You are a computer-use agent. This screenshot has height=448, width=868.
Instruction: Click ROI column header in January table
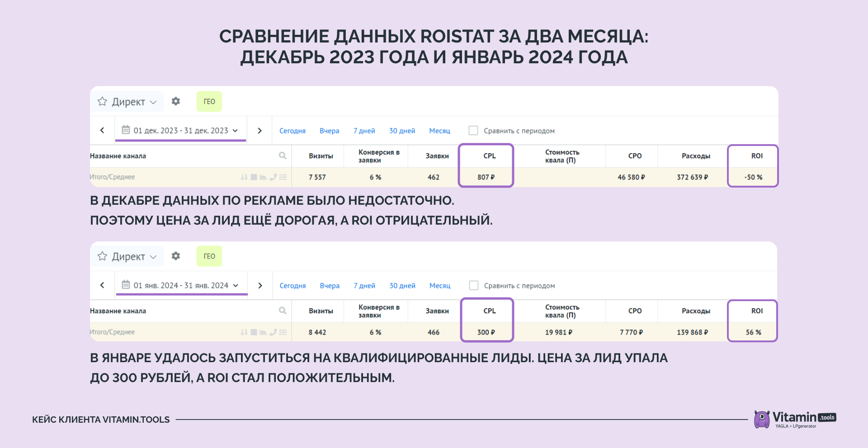tap(757, 311)
